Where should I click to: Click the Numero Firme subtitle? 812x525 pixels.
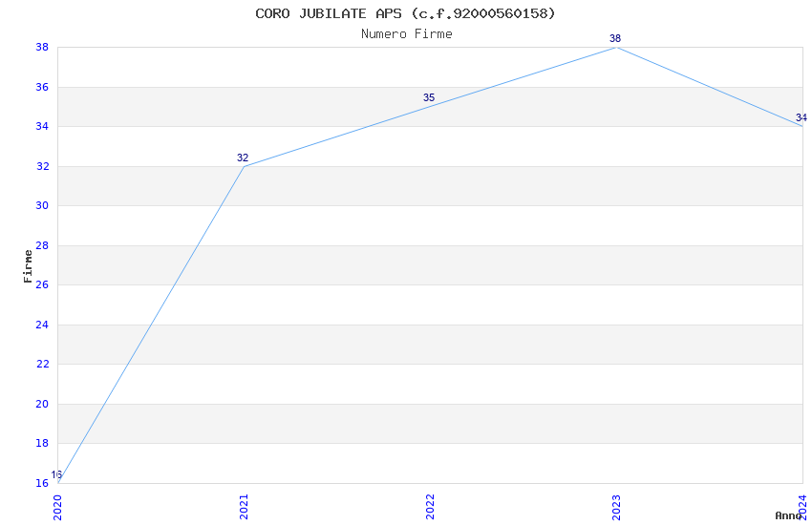(x=407, y=33)
